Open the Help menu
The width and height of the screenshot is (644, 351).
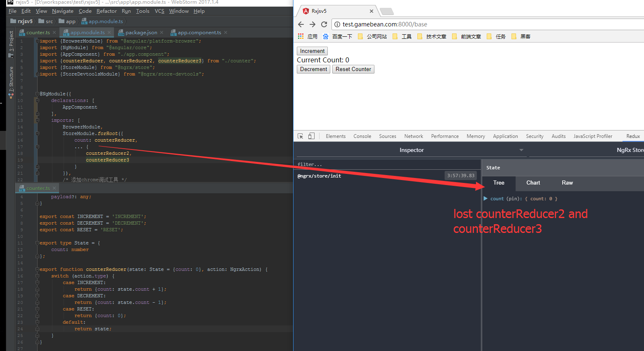tap(199, 11)
